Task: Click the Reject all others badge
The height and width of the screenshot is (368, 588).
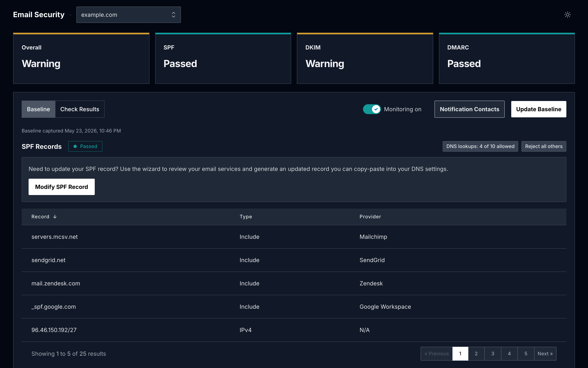Action: [544, 146]
